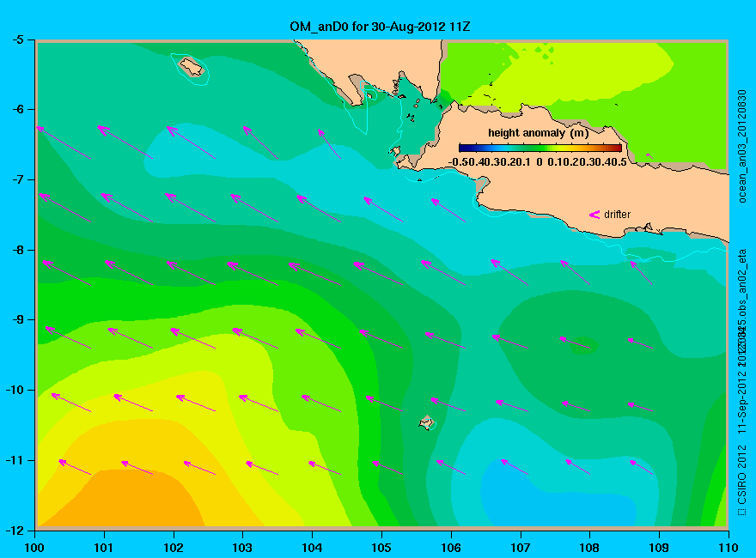
Task: Click the x-axis tick label "110"
Action: pyautogui.click(x=728, y=548)
